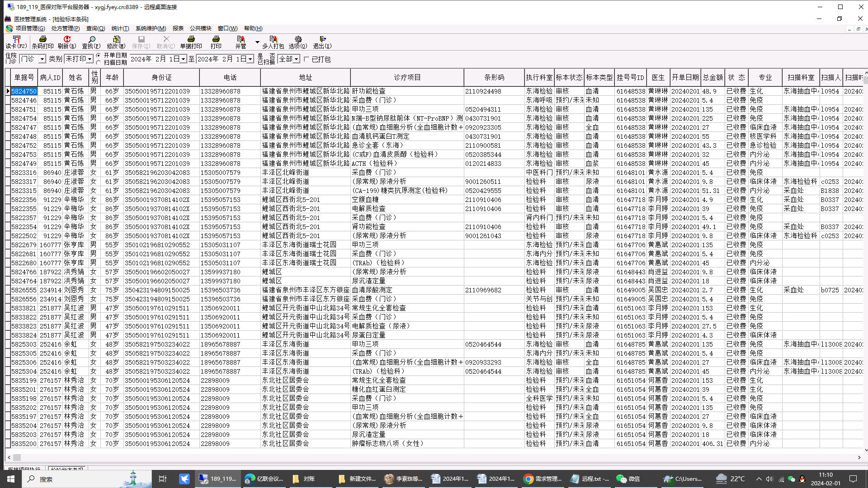Select the 开单日期 radio button
This screenshot has width=868, height=488.
(99, 56)
